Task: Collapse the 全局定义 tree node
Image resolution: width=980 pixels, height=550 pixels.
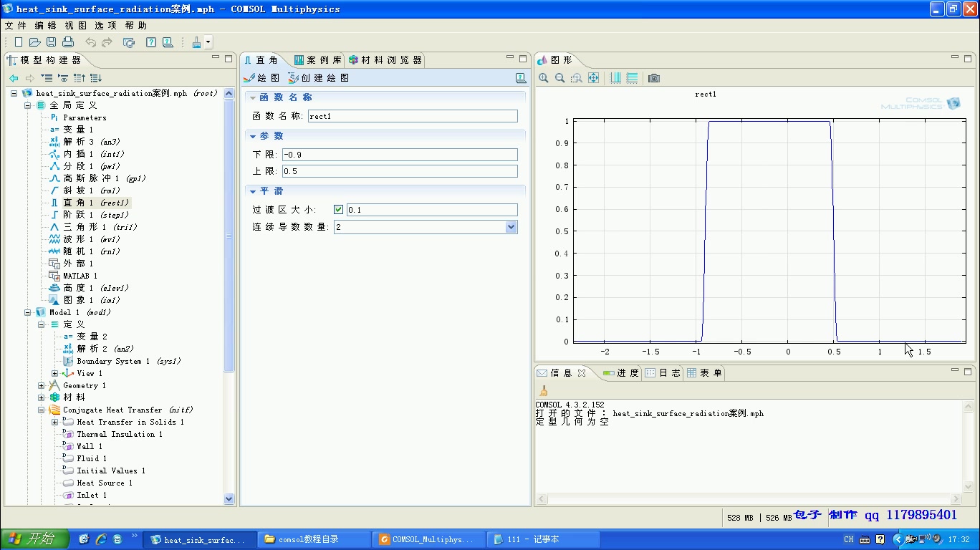Action: 28,105
